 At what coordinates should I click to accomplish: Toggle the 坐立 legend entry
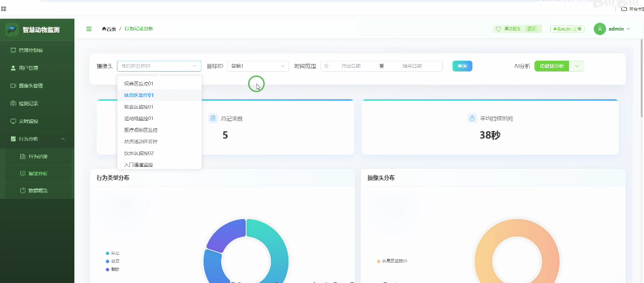click(x=113, y=261)
